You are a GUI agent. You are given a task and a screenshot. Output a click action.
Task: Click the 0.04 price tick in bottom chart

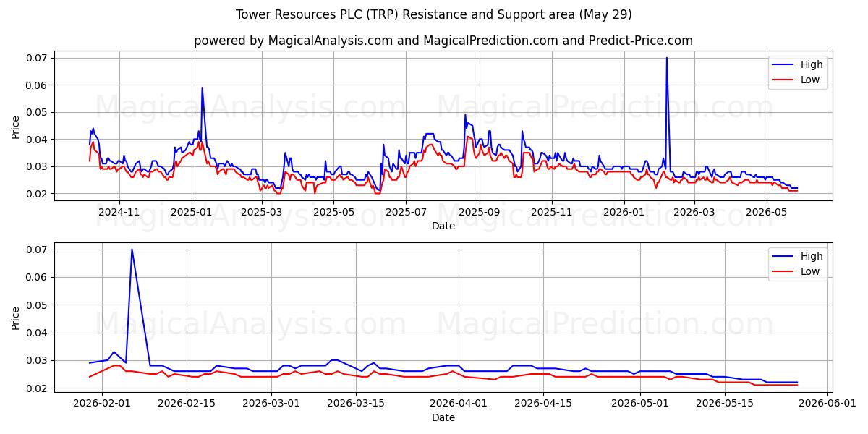37,333
